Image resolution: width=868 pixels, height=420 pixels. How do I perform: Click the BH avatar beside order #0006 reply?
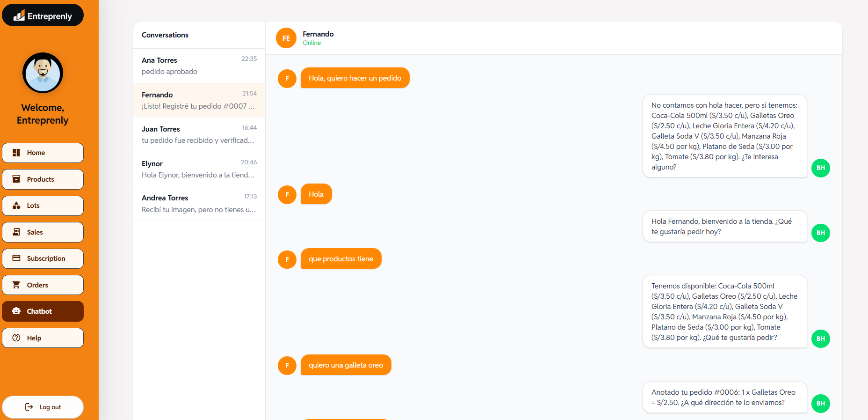pos(821,403)
